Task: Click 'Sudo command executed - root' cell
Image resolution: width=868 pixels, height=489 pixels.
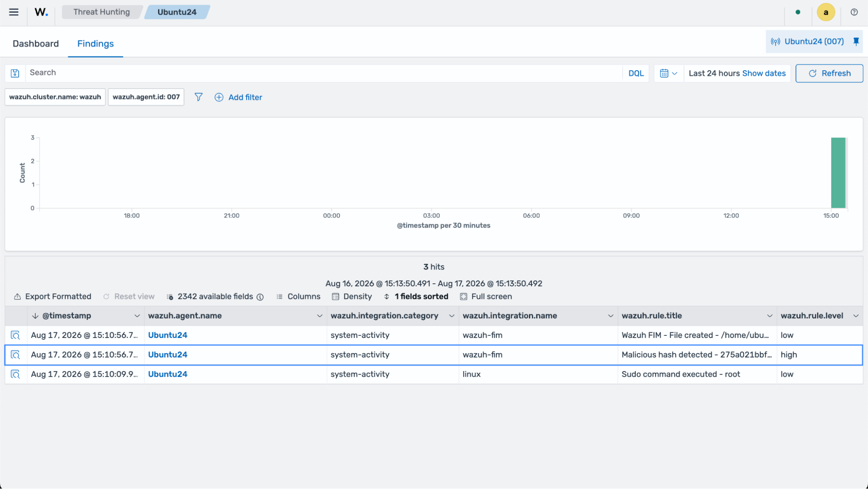Action: (697, 374)
